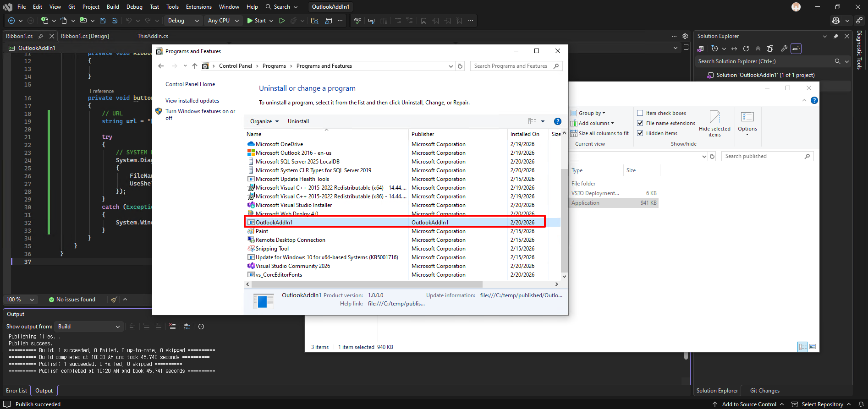Click Switch Views icon in Solution Explorer

pyautogui.click(x=700, y=49)
